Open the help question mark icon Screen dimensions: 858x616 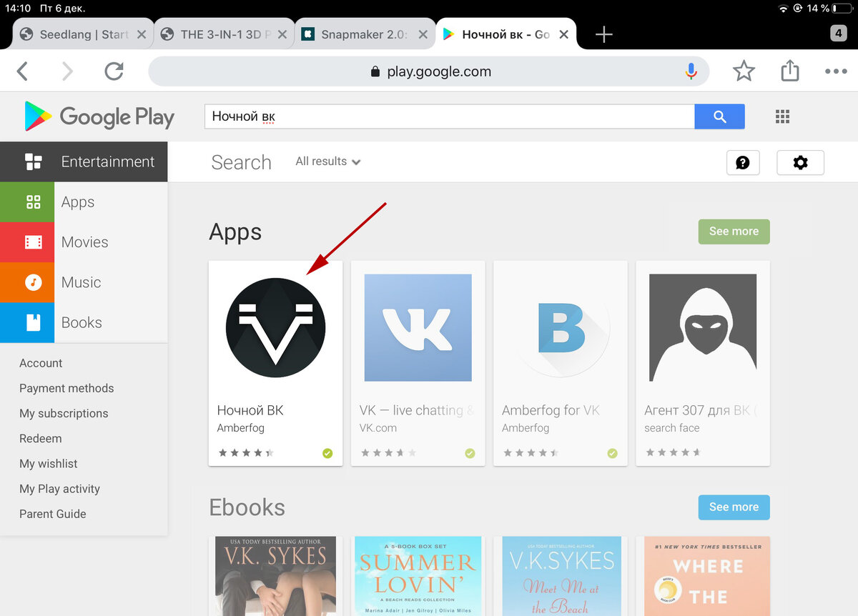743,162
